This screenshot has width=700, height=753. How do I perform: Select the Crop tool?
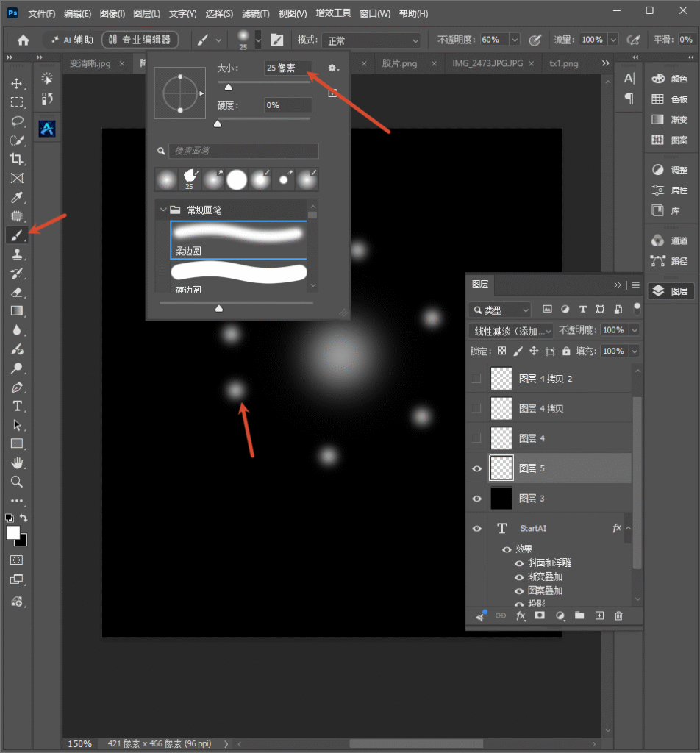coord(17,159)
